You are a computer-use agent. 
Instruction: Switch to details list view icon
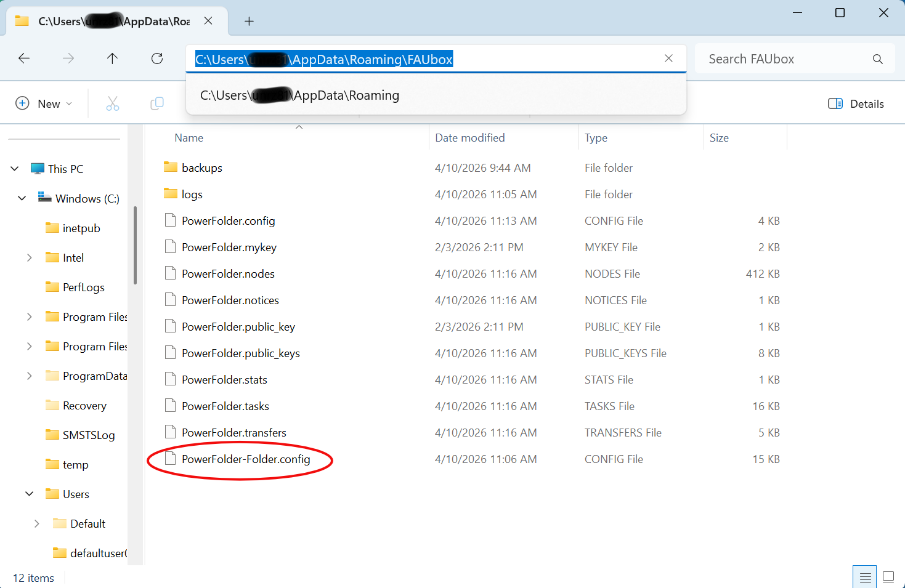865,577
